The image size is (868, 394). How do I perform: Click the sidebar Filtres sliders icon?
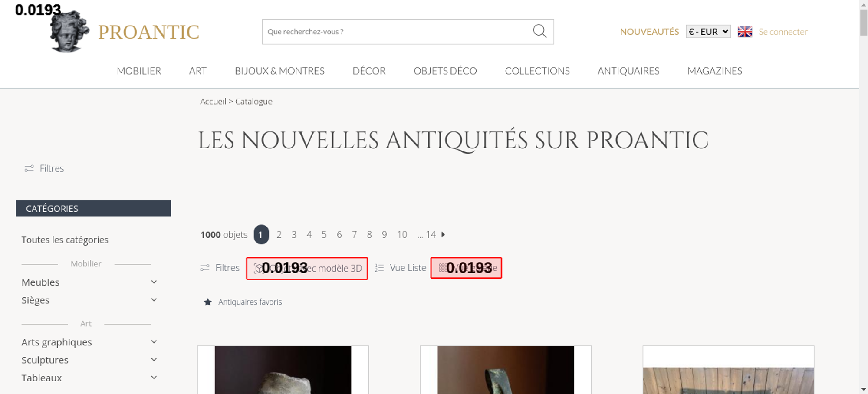[x=29, y=168]
